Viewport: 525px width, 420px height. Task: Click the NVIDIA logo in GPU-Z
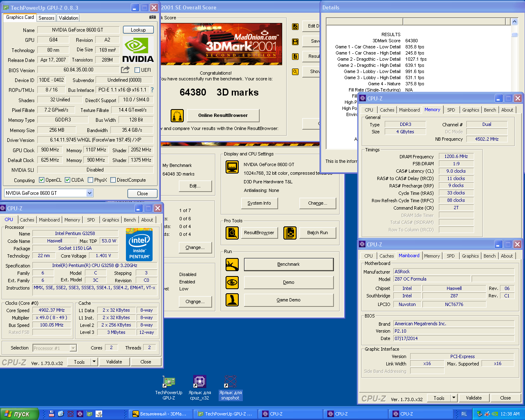click(x=138, y=49)
